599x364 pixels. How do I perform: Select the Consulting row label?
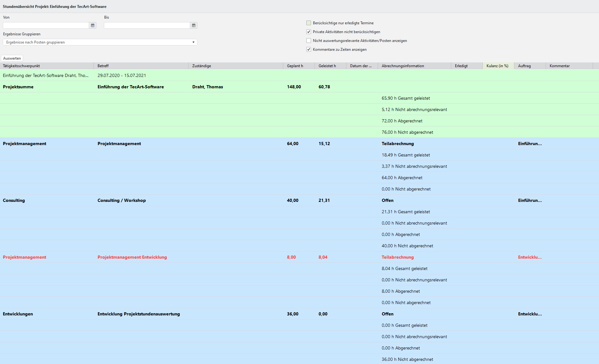pos(14,200)
